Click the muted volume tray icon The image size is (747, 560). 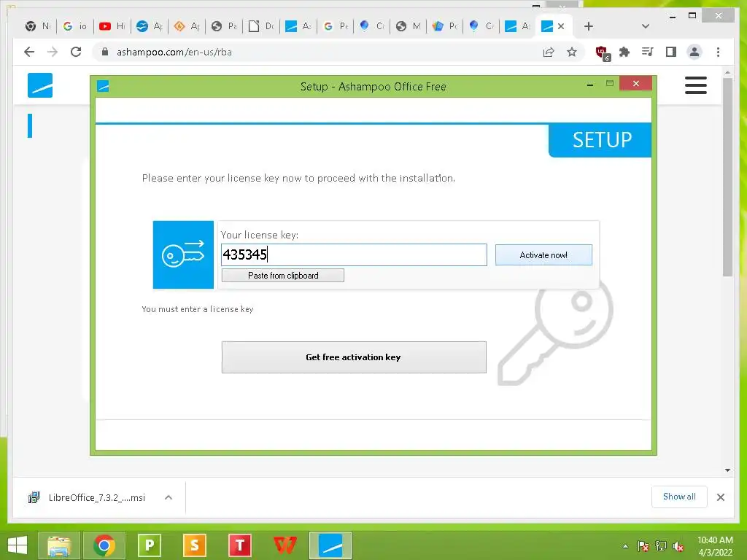pos(678,546)
